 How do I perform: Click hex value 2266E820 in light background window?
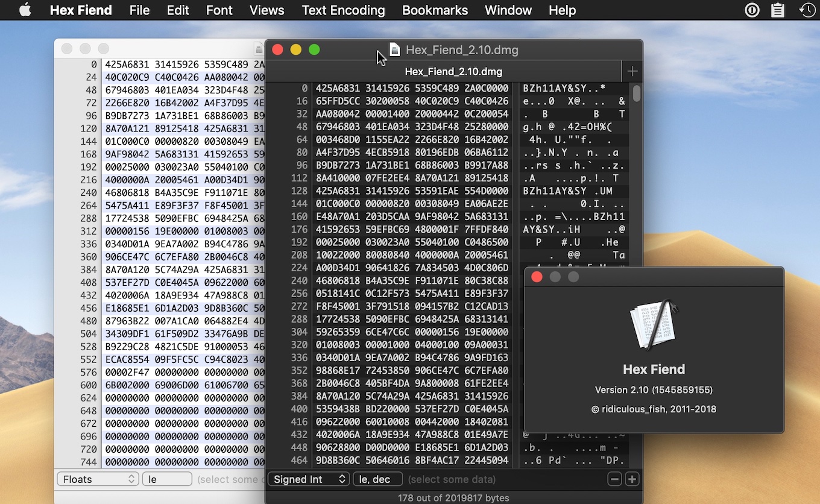pos(128,102)
